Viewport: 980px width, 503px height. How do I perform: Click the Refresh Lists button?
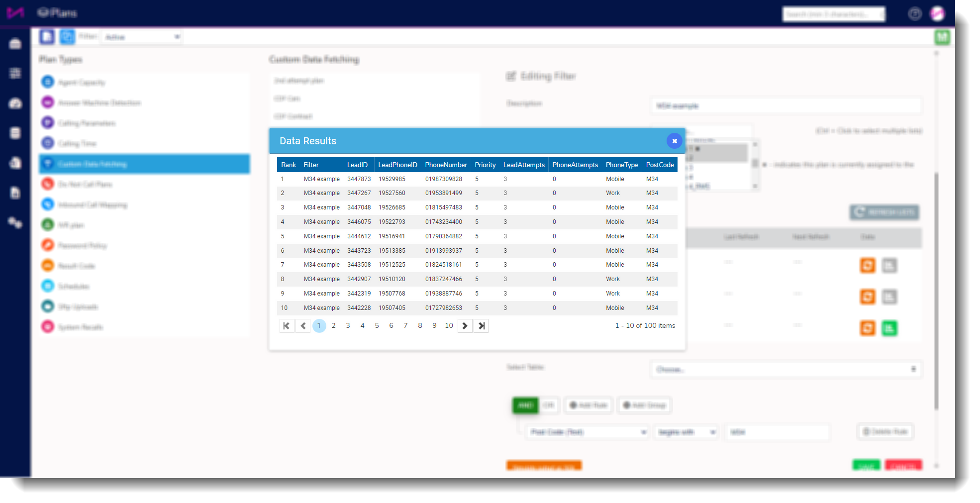(x=884, y=212)
